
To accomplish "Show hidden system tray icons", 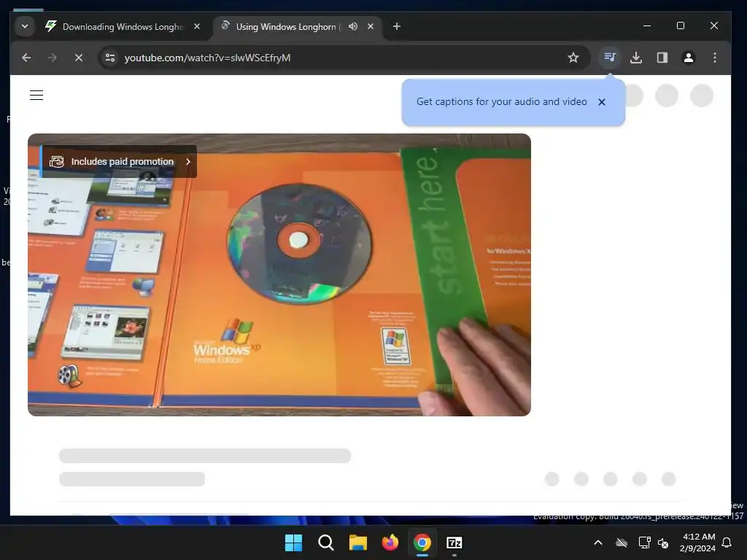I will pos(598,542).
